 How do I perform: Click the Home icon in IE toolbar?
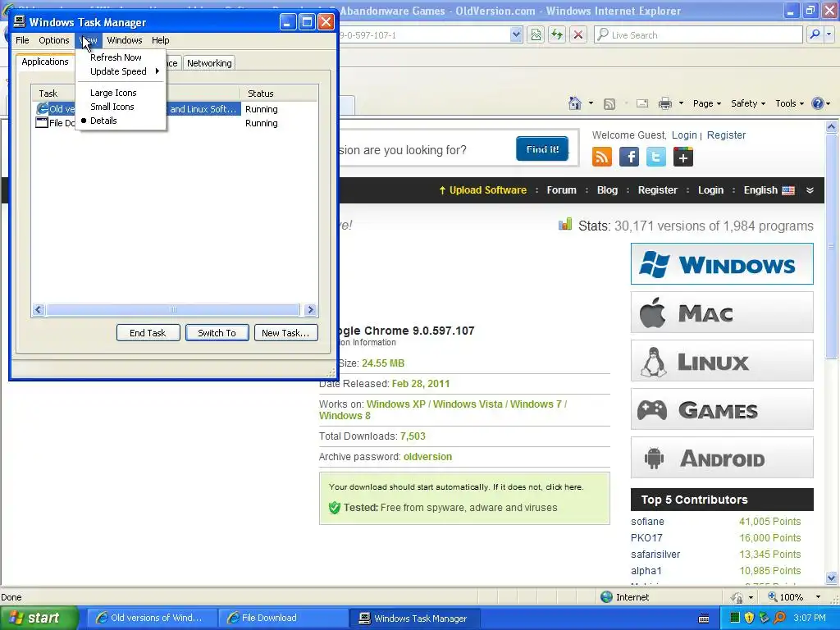pyautogui.click(x=575, y=103)
